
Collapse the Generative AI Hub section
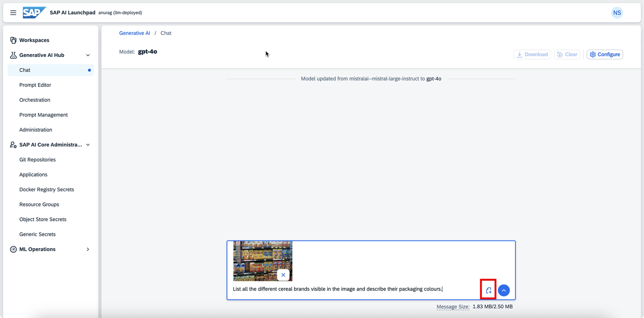[88, 55]
